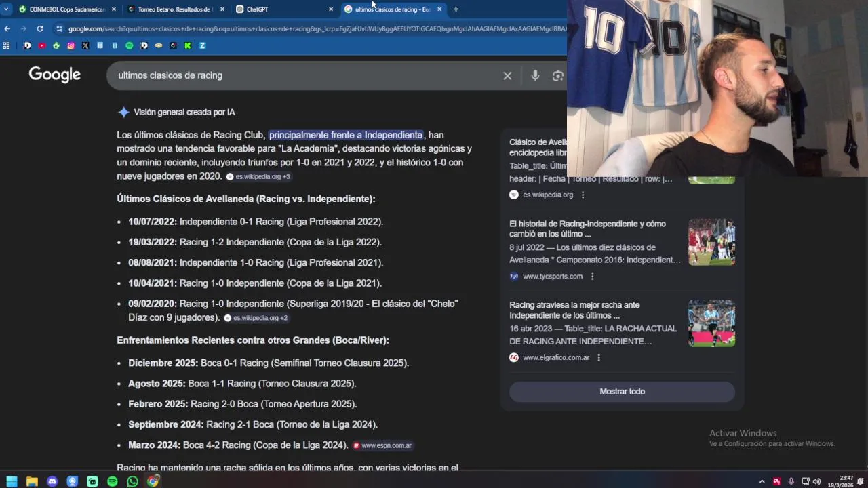Open El historial de Racing-Independiente article

coord(587,228)
